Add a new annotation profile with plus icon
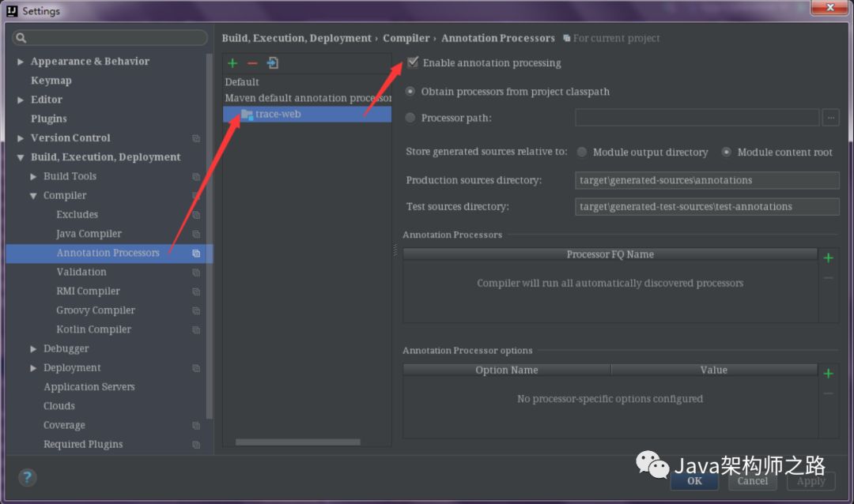Image resolution: width=854 pixels, height=504 pixels. pyautogui.click(x=232, y=63)
